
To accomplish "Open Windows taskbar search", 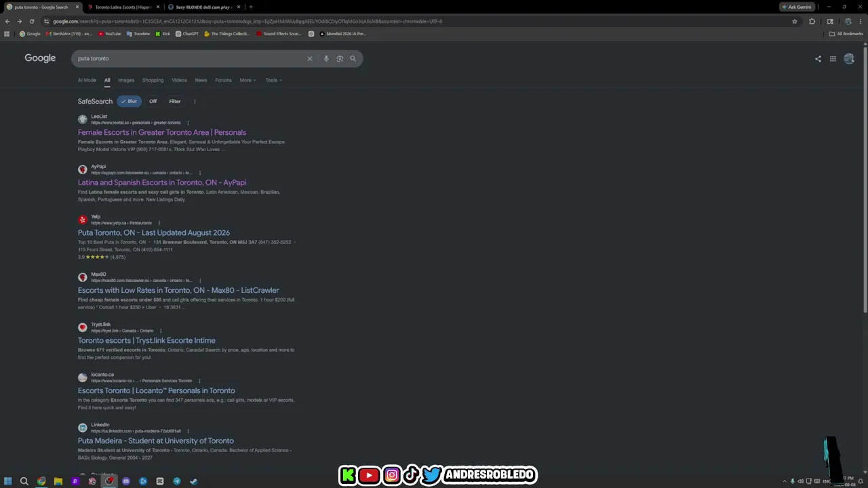I will pos(24,481).
